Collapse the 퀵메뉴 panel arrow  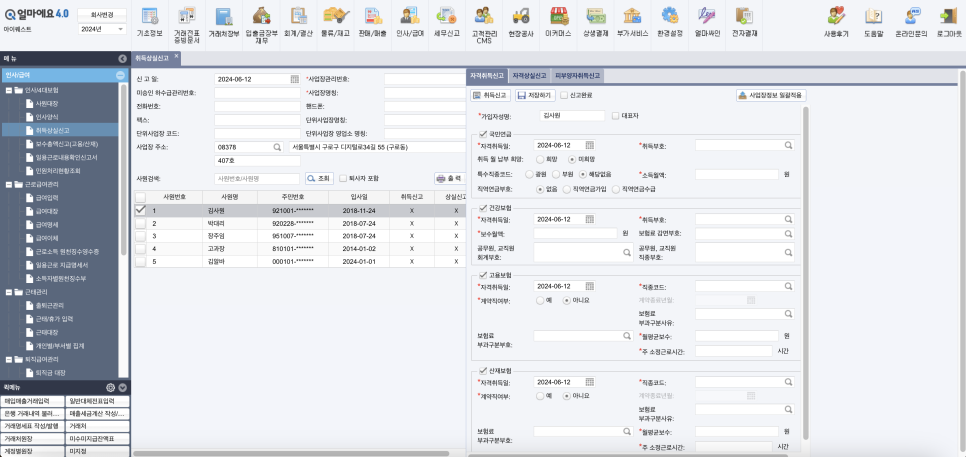[123, 387]
